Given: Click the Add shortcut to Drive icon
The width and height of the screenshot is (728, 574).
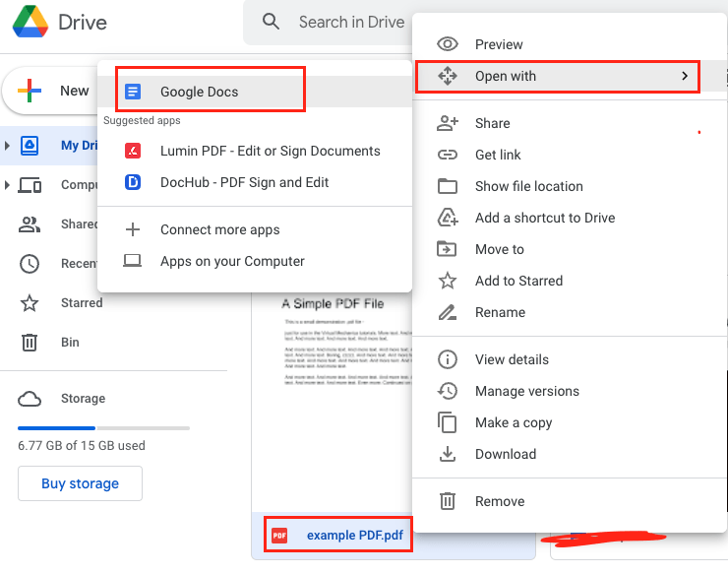Looking at the screenshot, I should tap(448, 218).
